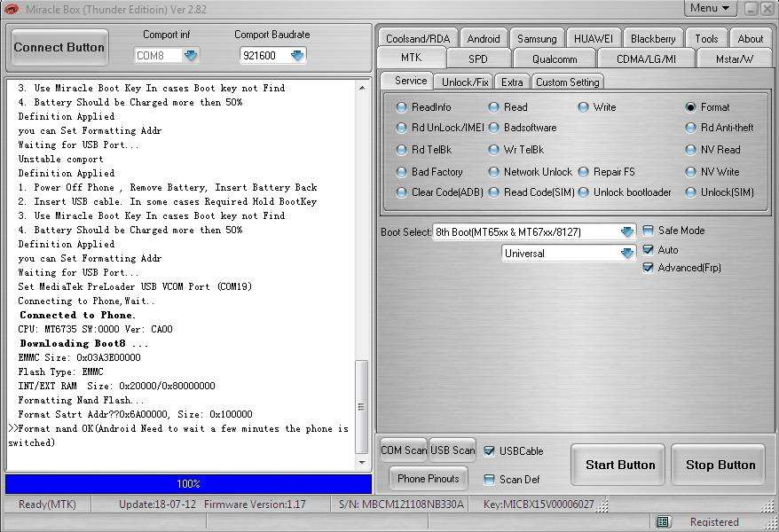The width and height of the screenshot is (779, 532).
Task: Select the MTK tab
Action: [411, 58]
